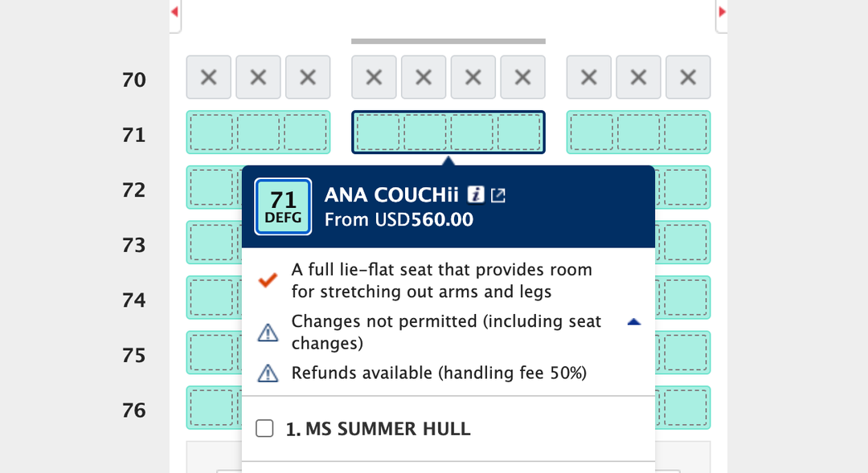868x473 pixels.
Task: Select the right seat group in row 71
Action: click(638, 133)
